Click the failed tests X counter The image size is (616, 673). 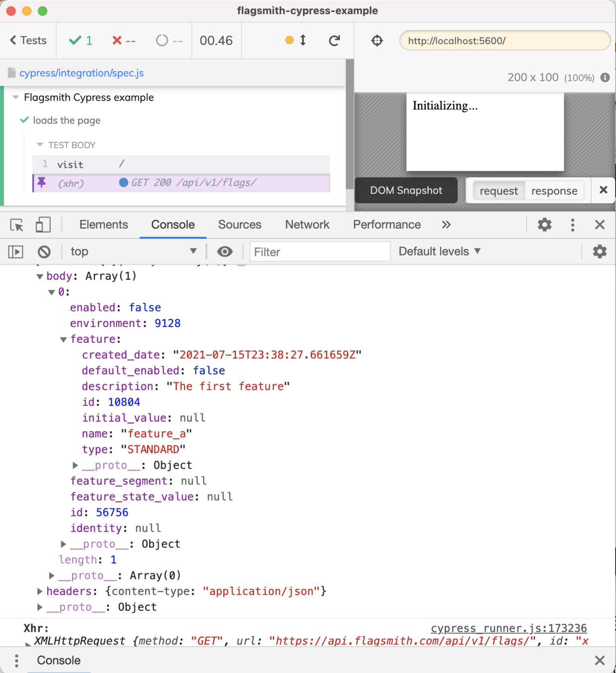click(x=124, y=40)
